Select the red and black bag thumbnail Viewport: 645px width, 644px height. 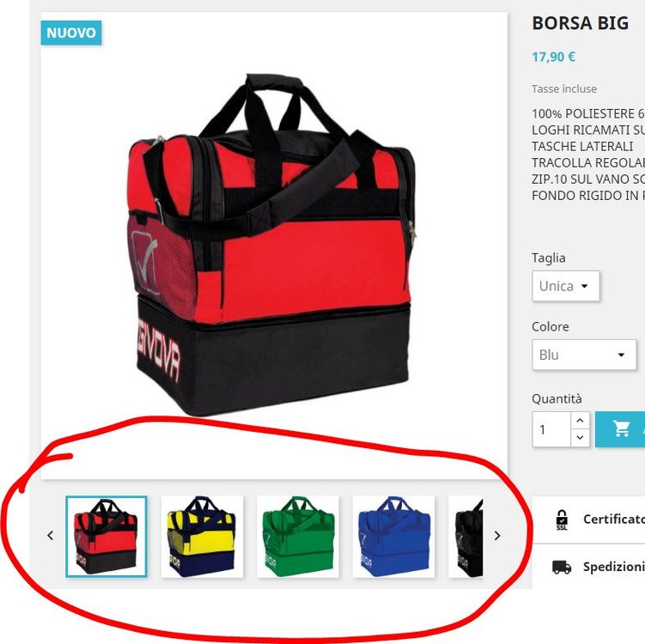coord(106,537)
